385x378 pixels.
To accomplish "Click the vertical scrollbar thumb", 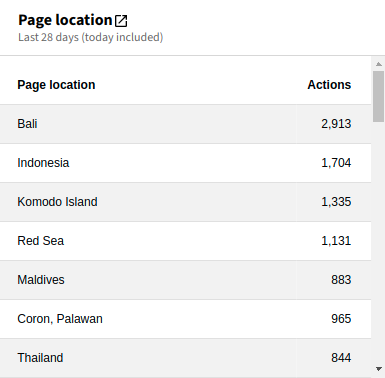I will tap(379, 96).
